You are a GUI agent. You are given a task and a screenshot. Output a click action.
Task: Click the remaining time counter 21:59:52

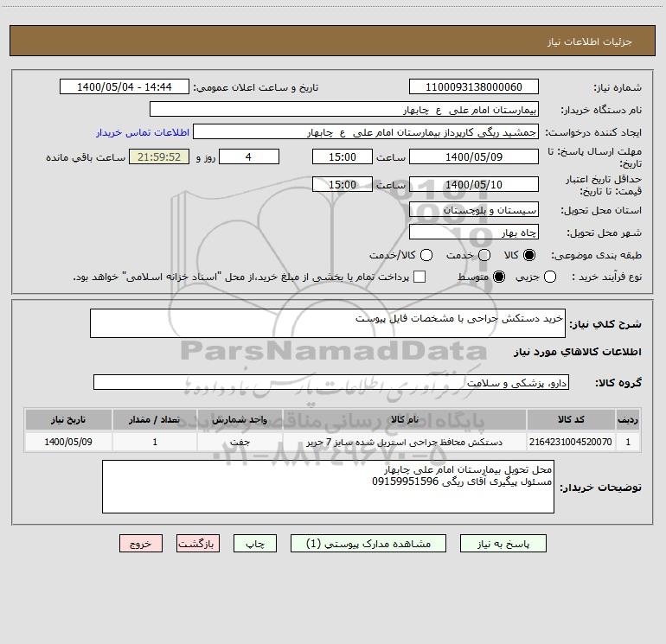[159, 156]
